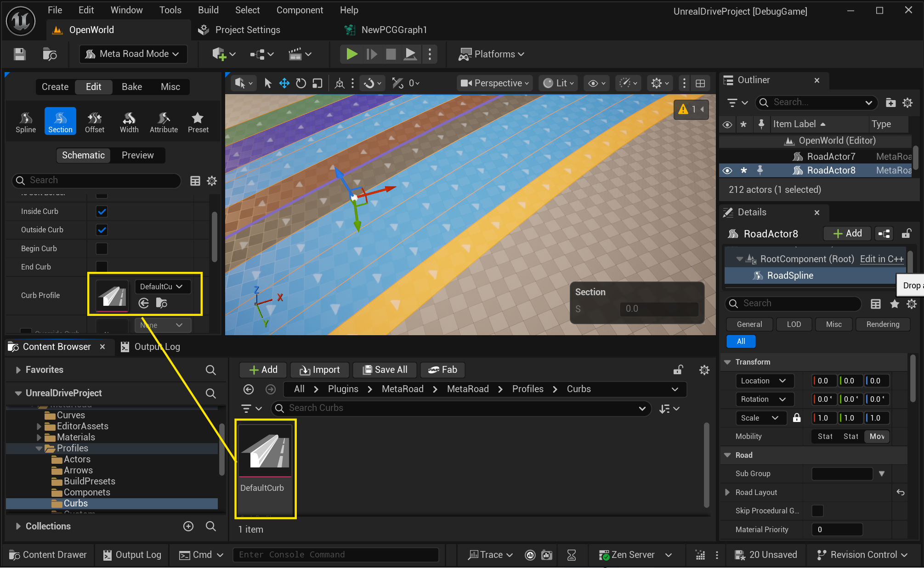Viewport: 924px width, 568px height.
Task: Toggle Content Browser lock icon
Action: [x=678, y=370]
